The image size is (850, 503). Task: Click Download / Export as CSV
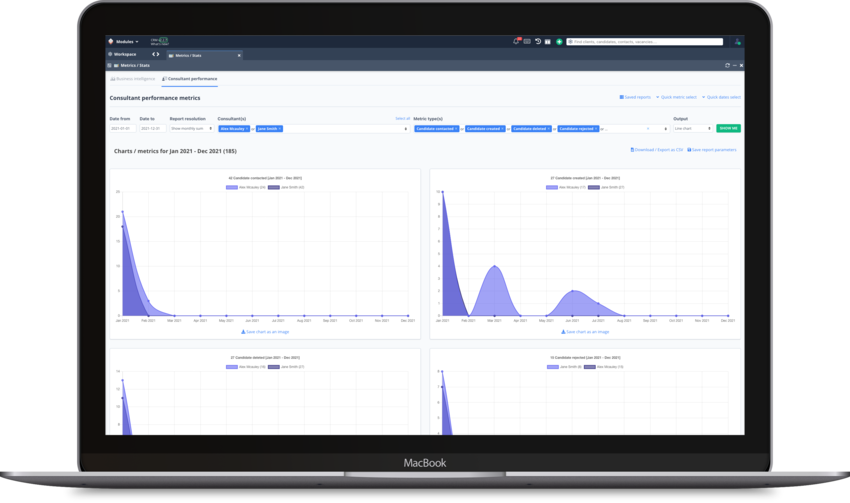point(656,150)
